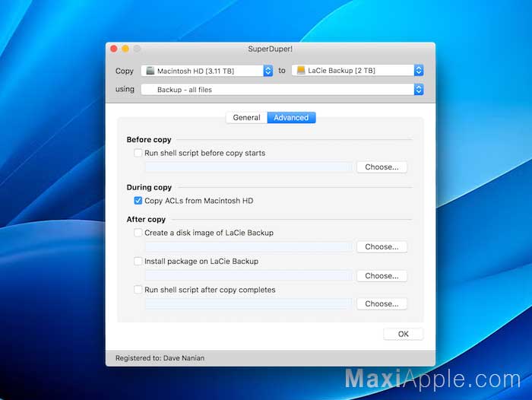Click the 'During copy' section heading
This screenshot has height=400, width=532.
point(149,187)
